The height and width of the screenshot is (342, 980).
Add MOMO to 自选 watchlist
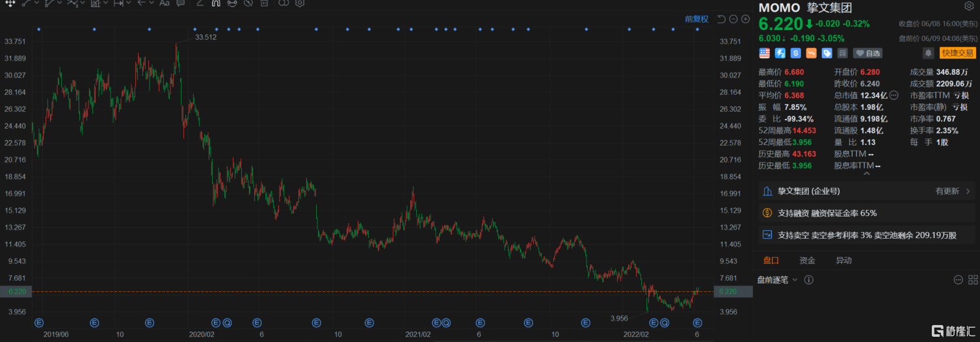coord(868,53)
